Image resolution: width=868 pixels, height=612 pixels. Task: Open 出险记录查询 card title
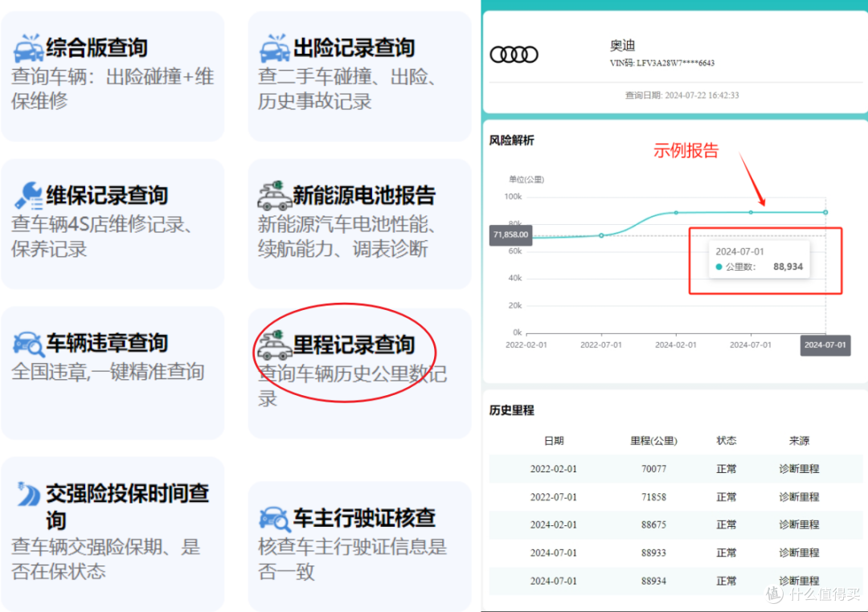pyautogui.click(x=354, y=47)
